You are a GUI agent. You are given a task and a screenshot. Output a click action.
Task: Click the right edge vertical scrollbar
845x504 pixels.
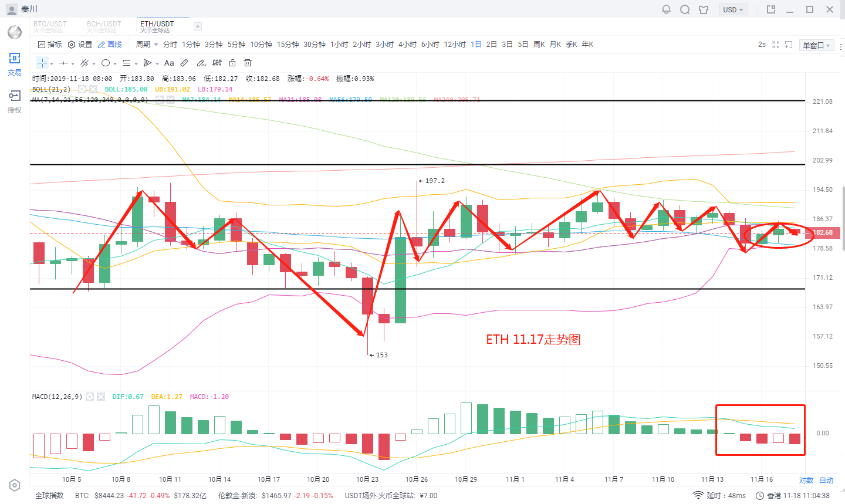click(x=843, y=218)
